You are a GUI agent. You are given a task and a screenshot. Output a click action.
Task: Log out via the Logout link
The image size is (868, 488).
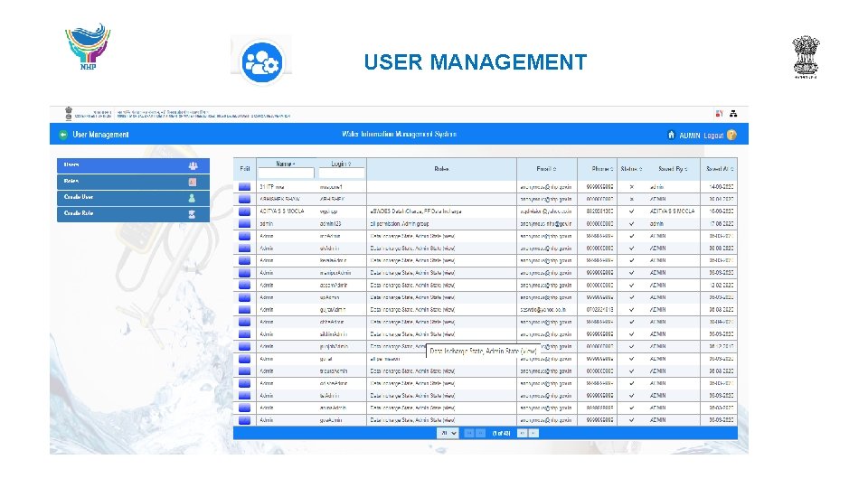point(713,136)
